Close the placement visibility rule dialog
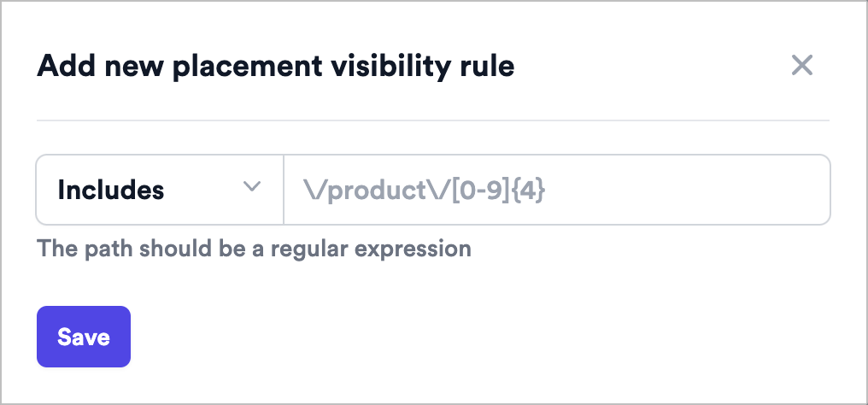The image size is (868, 405). 801,65
